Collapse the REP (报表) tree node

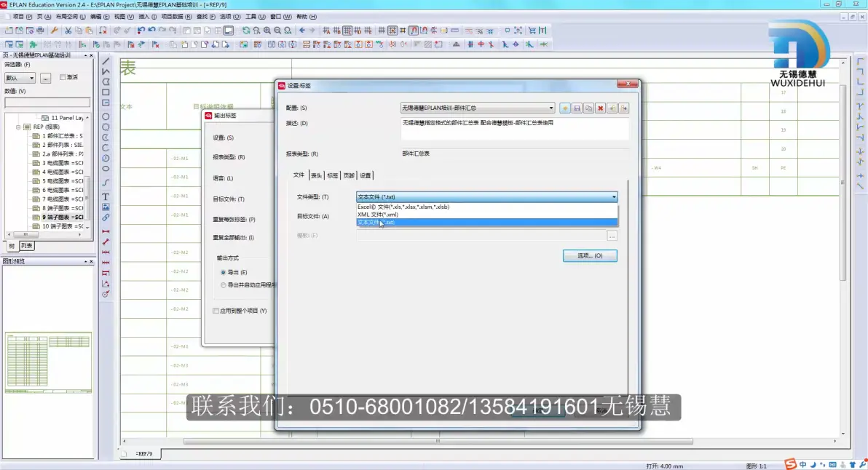[18, 127]
